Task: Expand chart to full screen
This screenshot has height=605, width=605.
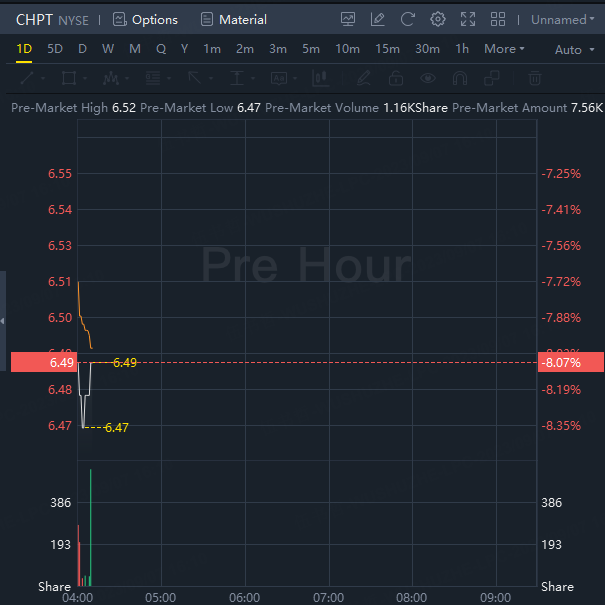Action: point(467,19)
